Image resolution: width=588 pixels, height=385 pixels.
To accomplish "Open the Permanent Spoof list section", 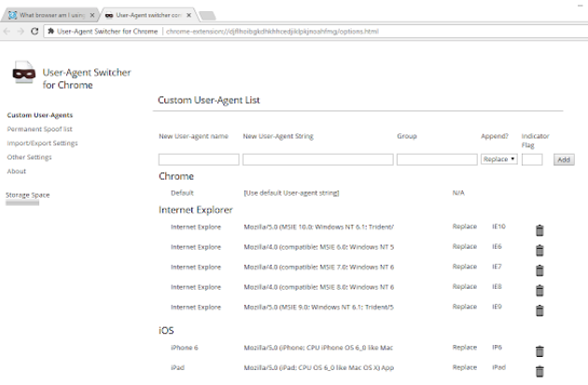I will pyautogui.click(x=39, y=130).
